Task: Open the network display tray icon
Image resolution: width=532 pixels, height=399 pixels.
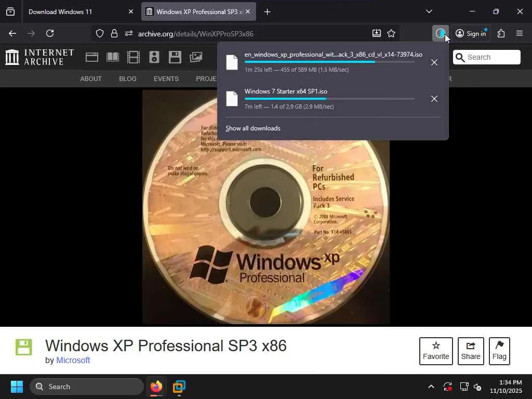Action: pyautogui.click(x=464, y=387)
